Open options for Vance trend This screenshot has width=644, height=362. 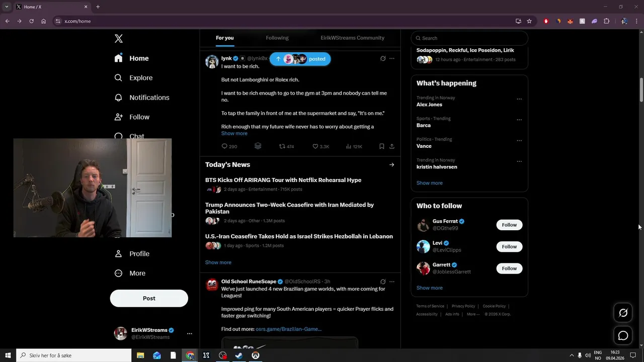click(519, 140)
